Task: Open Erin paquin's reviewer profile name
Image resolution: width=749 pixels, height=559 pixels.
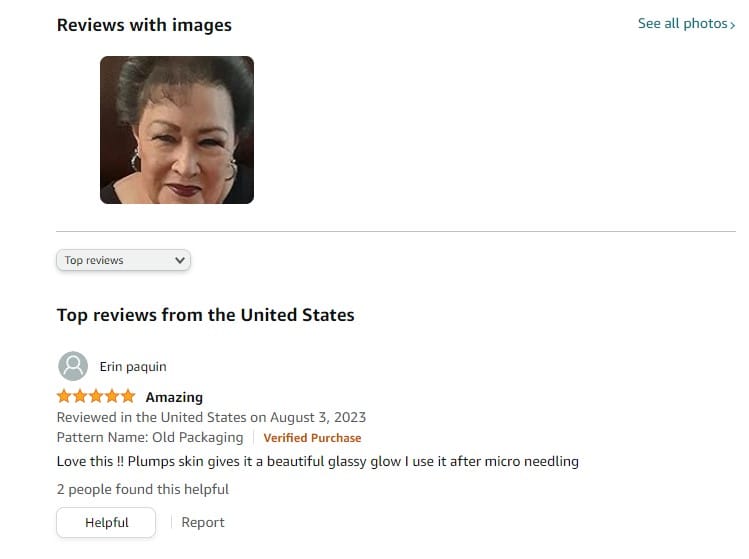Action: [133, 366]
